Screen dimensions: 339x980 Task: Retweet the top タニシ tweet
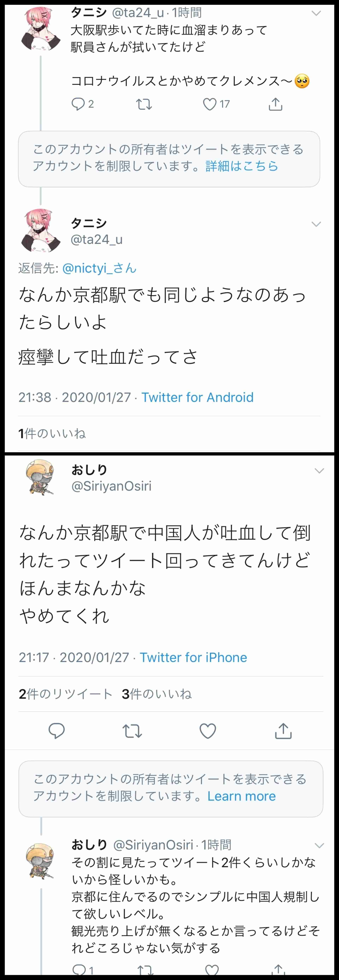144,104
